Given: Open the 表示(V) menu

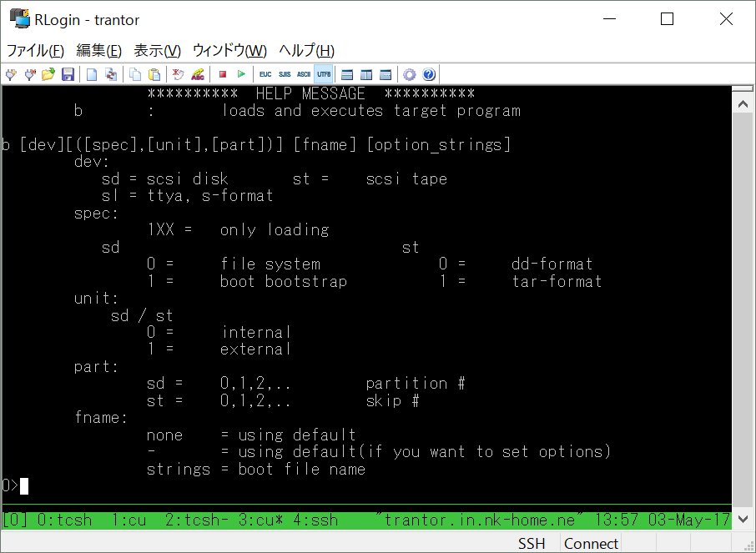Looking at the screenshot, I should click(157, 51).
